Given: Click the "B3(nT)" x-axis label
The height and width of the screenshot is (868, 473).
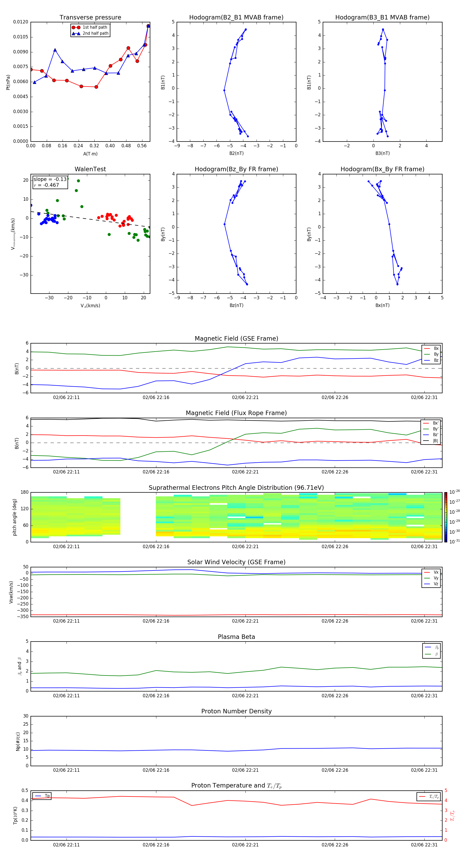Looking at the screenshot, I should pyautogui.click(x=382, y=153).
